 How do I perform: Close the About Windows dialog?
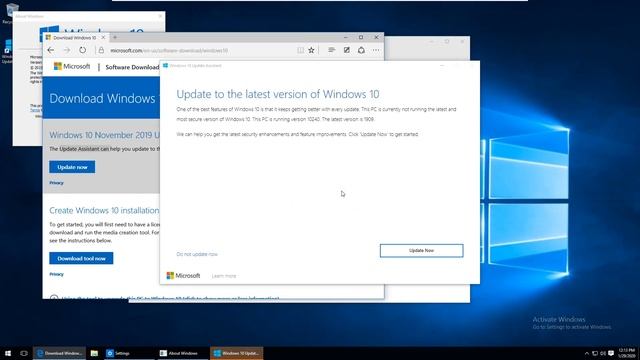point(160,16)
